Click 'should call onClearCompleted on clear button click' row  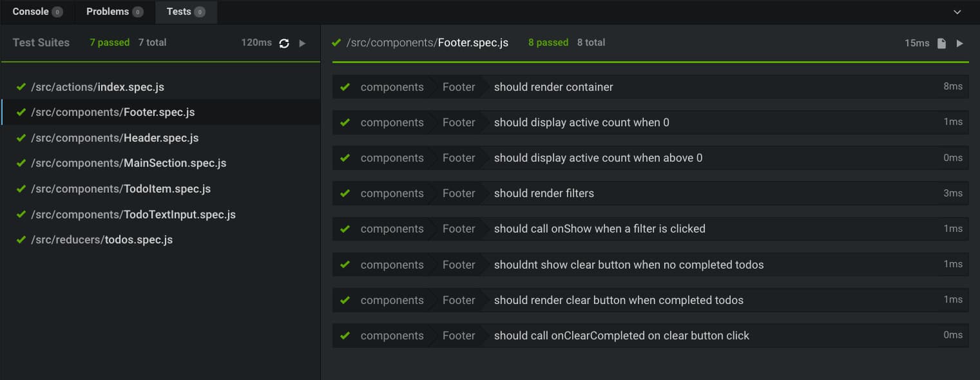pos(621,336)
